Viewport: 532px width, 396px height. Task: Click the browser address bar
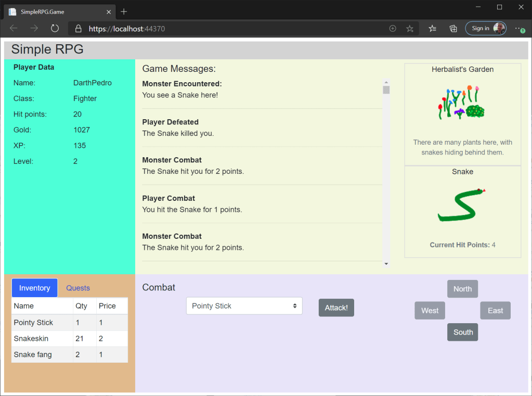pos(208,29)
